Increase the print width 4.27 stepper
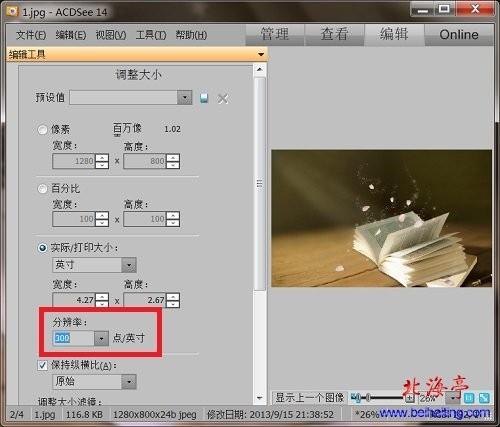 [x=102, y=296]
